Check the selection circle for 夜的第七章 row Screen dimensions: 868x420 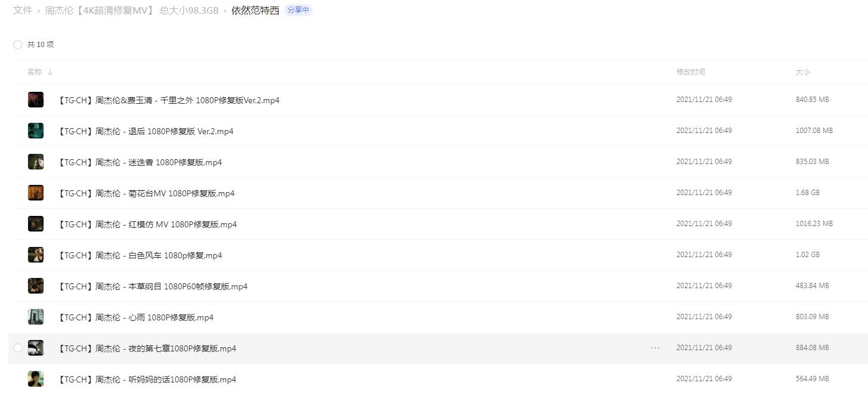[x=18, y=348]
